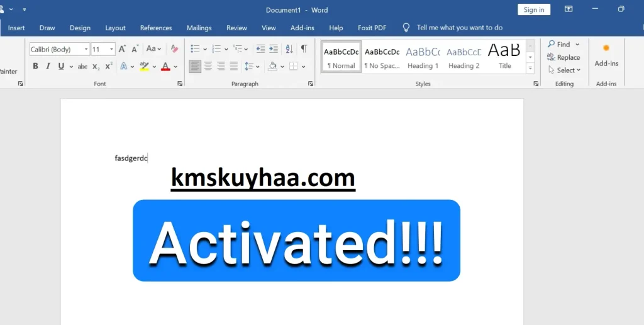Align text to the right
This screenshot has width=644, height=325.
point(221,66)
